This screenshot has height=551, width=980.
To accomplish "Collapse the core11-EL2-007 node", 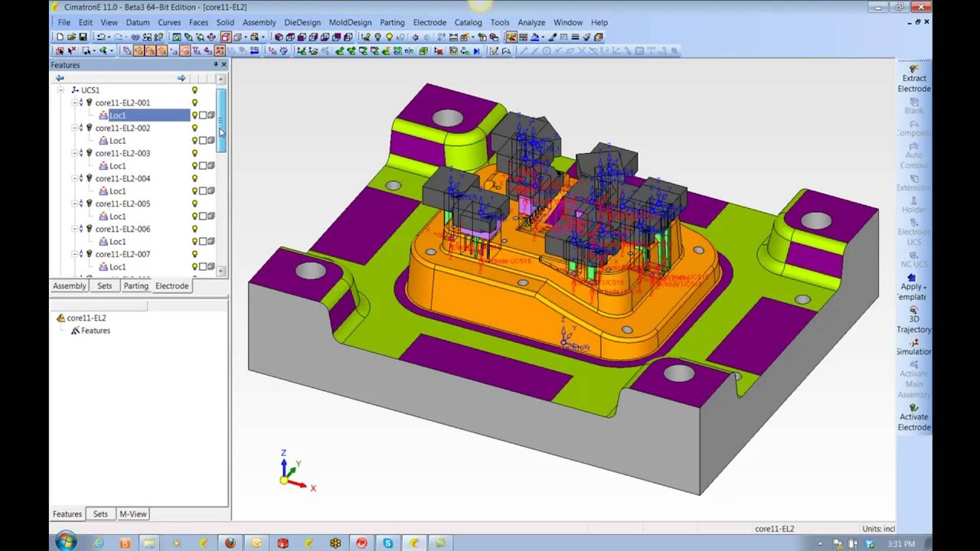I will [x=74, y=254].
